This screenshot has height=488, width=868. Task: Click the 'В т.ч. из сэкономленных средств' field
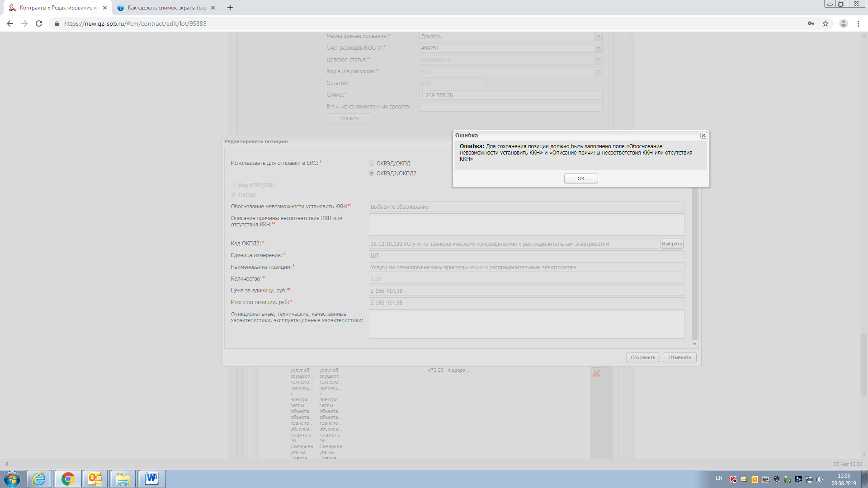click(511, 107)
